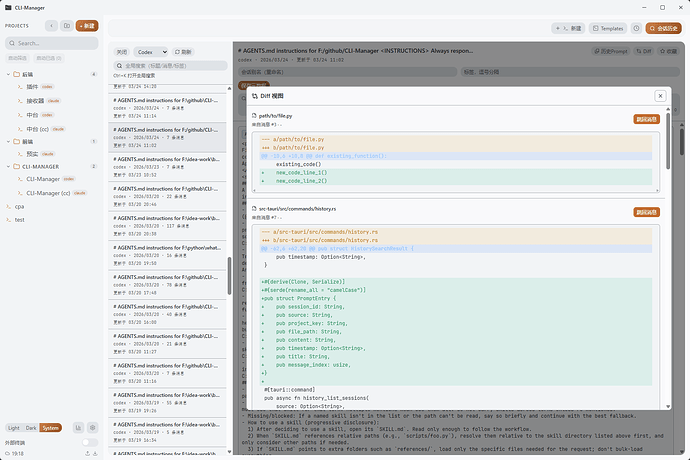
Task: Collapse the 后端 folder
Action: tap(8, 74)
